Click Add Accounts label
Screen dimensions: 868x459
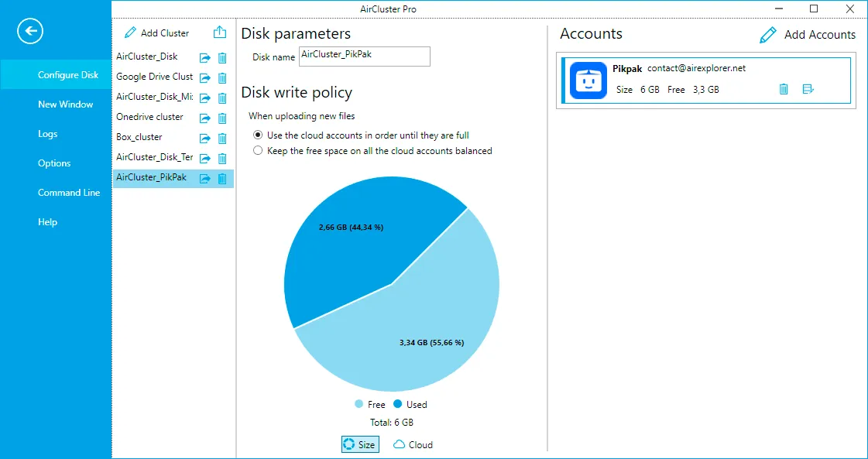click(820, 35)
